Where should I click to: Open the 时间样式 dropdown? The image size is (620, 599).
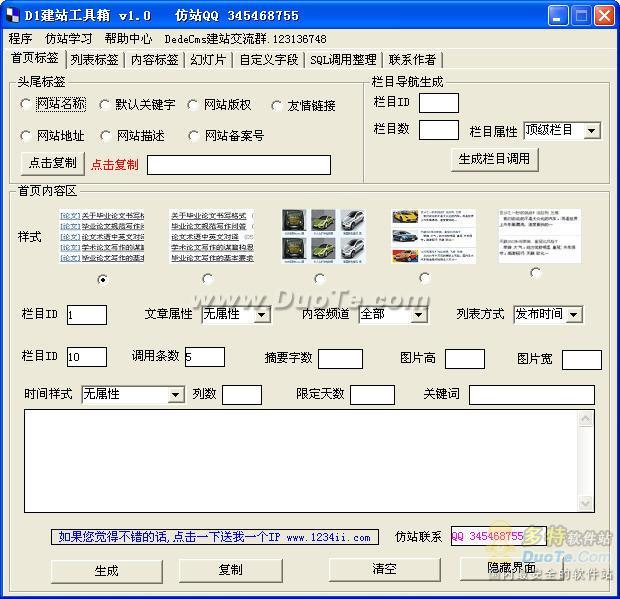coord(133,395)
